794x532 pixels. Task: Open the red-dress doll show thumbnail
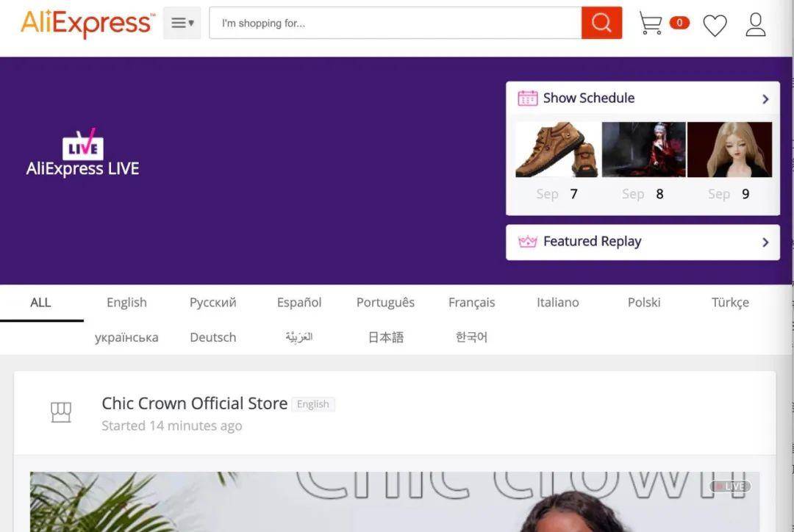click(643, 149)
